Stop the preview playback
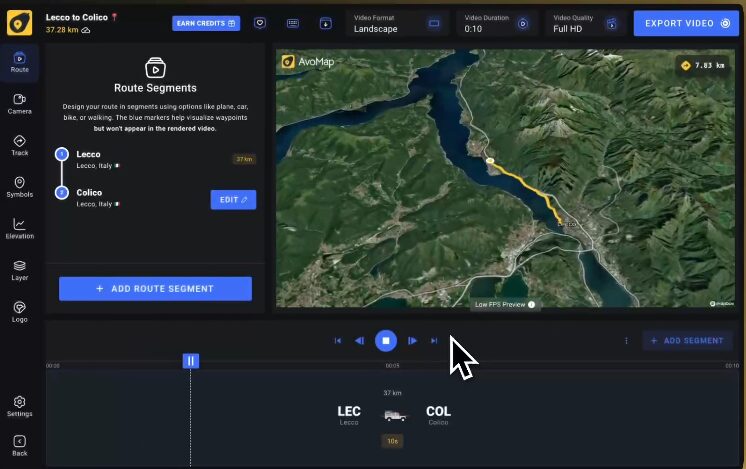Screen dimensions: 746x469 [x=386, y=341]
